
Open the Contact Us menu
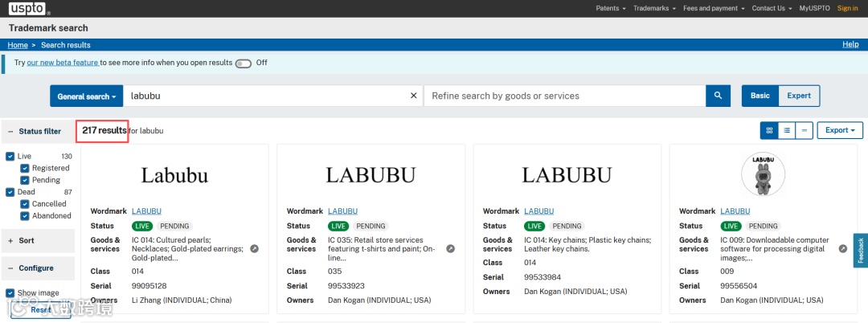(x=772, y=8)
